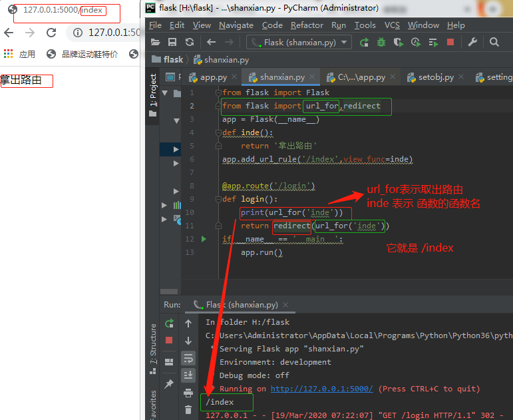Click shanxian.py breadcrumb

221,60
